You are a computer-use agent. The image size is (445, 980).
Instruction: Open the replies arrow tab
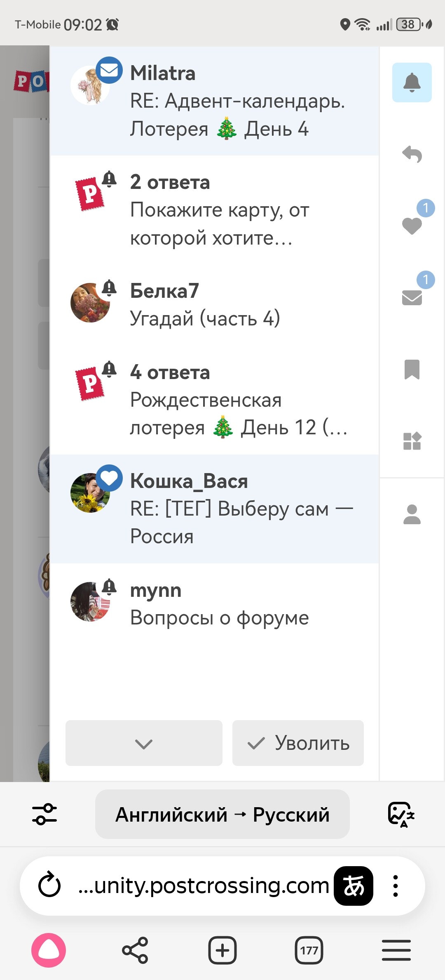412,154
